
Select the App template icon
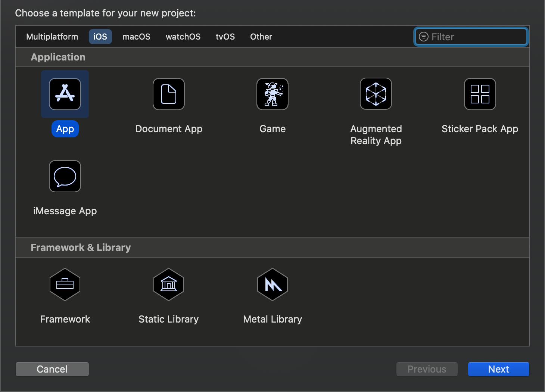[65, 94]
